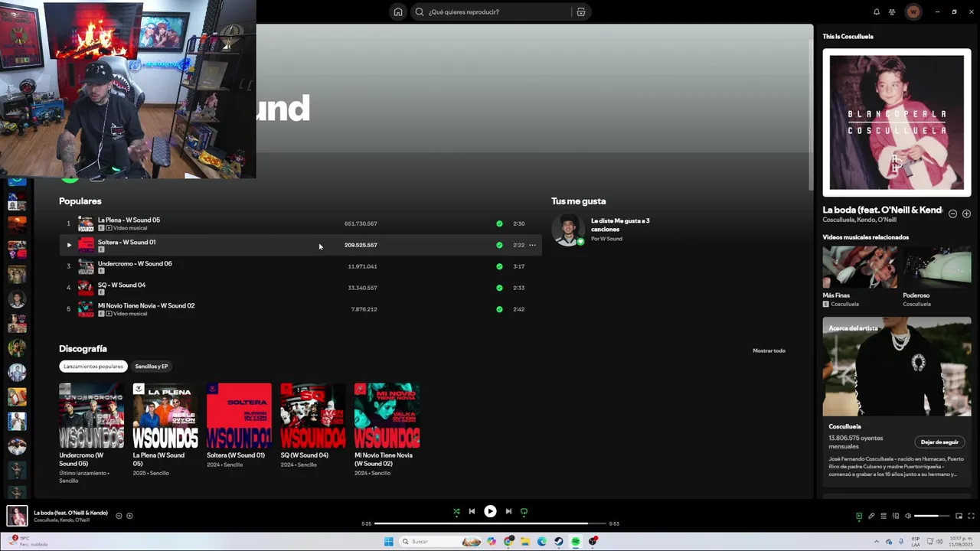Open the La Plena (W Sound 05) album cover
The width and height of the screenshot is (980, 551).
[165, 416]
